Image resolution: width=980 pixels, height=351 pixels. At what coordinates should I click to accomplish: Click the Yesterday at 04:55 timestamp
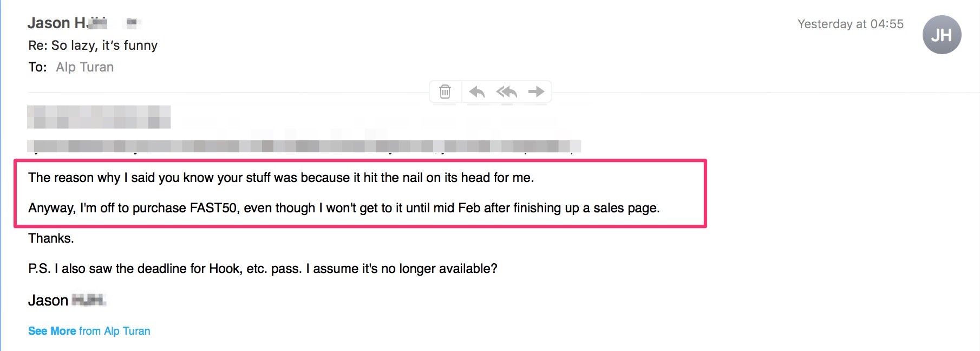(851, 24)
